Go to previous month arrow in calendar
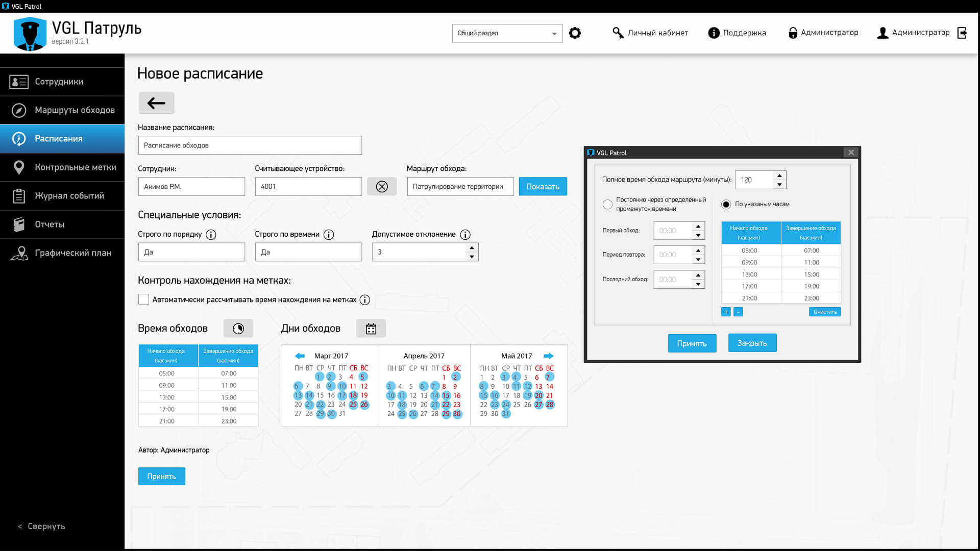The width and height of the screenshot is (980, 551). pos(300,356)
